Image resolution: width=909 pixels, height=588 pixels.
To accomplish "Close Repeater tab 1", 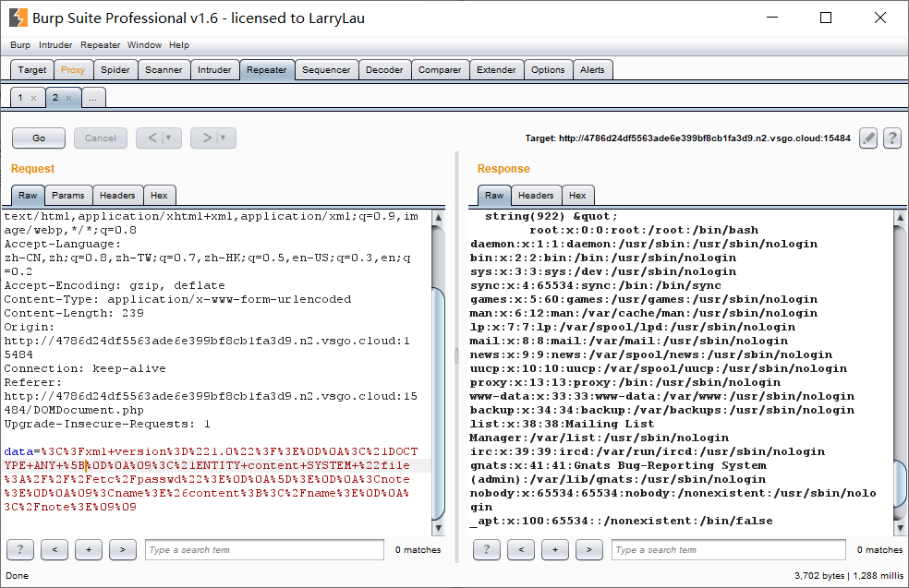I will [x=33, y=98].
